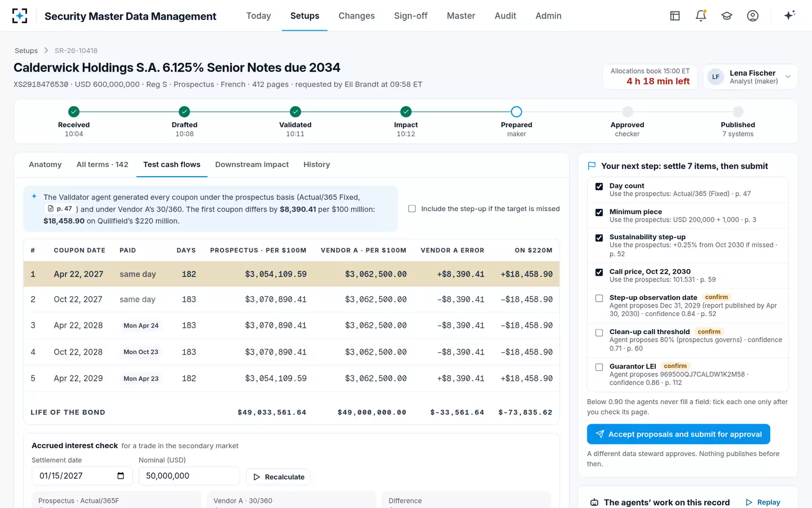Screen dimensions: 812x508
Task: Open the All terms · 142 tab
Action: pyautogui.click(x=102, y=165)
